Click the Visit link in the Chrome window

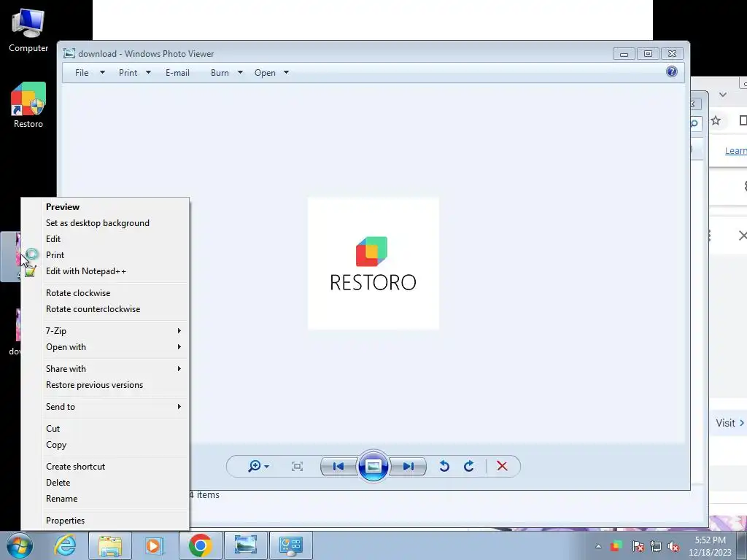pos(729,423)
